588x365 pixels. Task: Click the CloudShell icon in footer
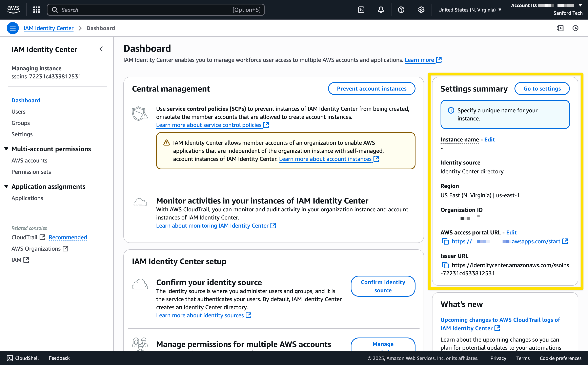tap(10, 358)
